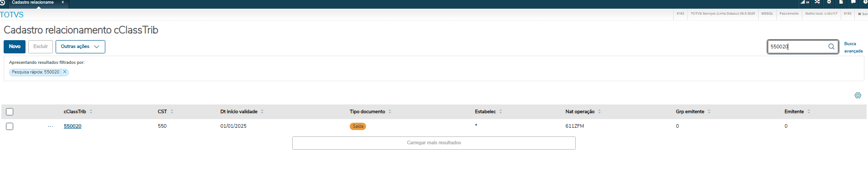Click the Pesquisa rápida: 550020 chip label
868x172 pixels.
point(36,72)
